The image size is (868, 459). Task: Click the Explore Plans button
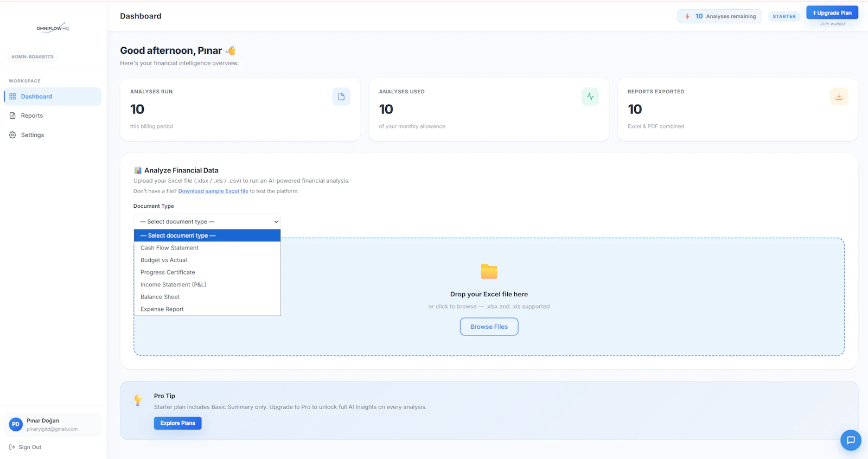(177, 423)
